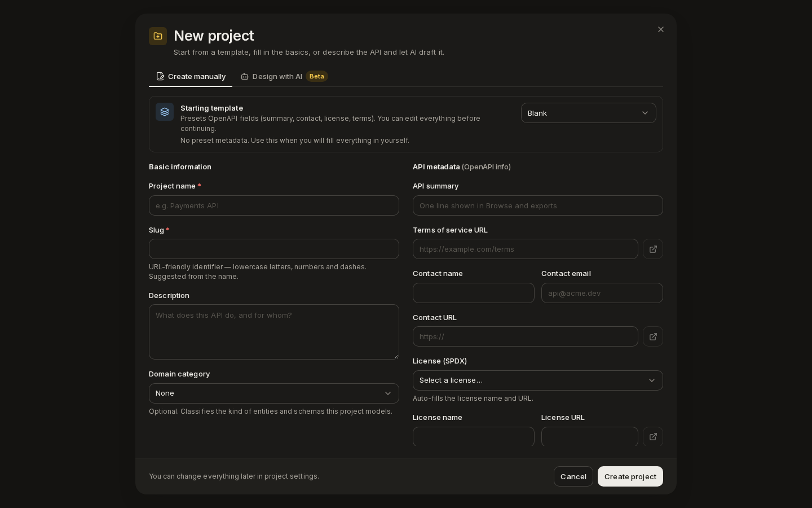The image size is (812, 508).
Task: Click the Starting template layers icon
Action: coord(165,112)
